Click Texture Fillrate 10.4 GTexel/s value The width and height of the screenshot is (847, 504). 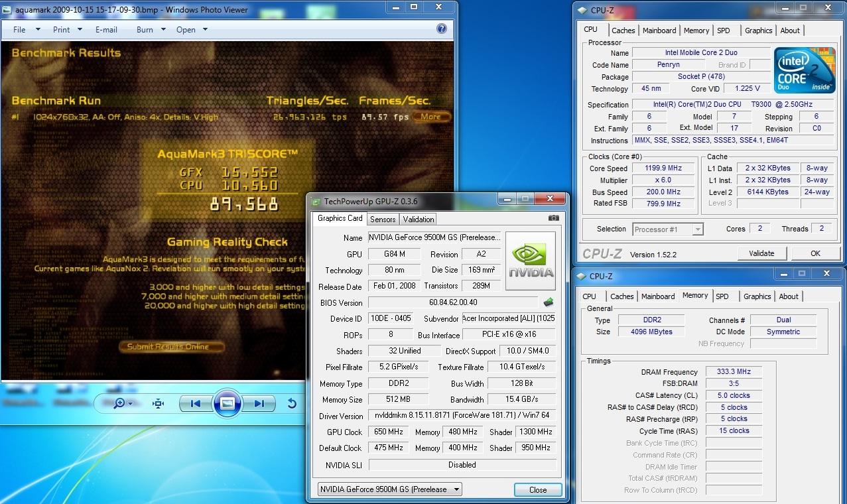pos(521,367)
